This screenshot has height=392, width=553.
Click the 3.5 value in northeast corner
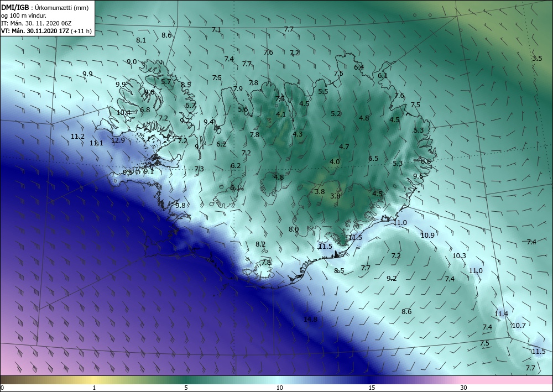coord(537,59)
